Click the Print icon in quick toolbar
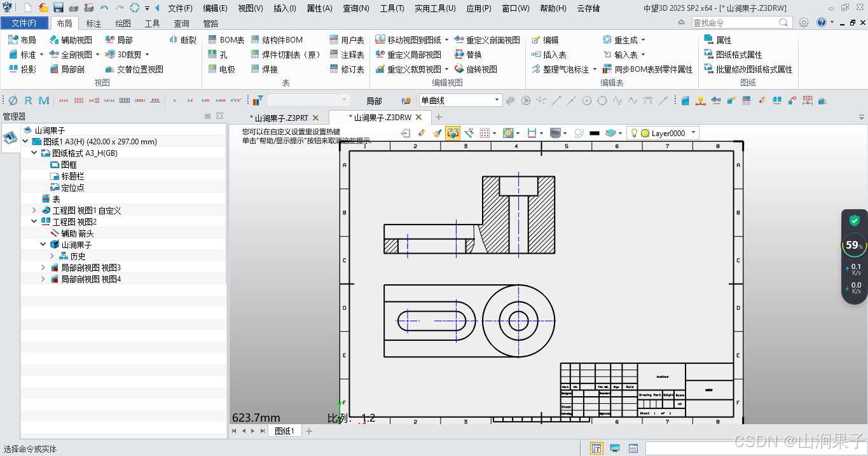868x456 pixels. tap(74, 8)
